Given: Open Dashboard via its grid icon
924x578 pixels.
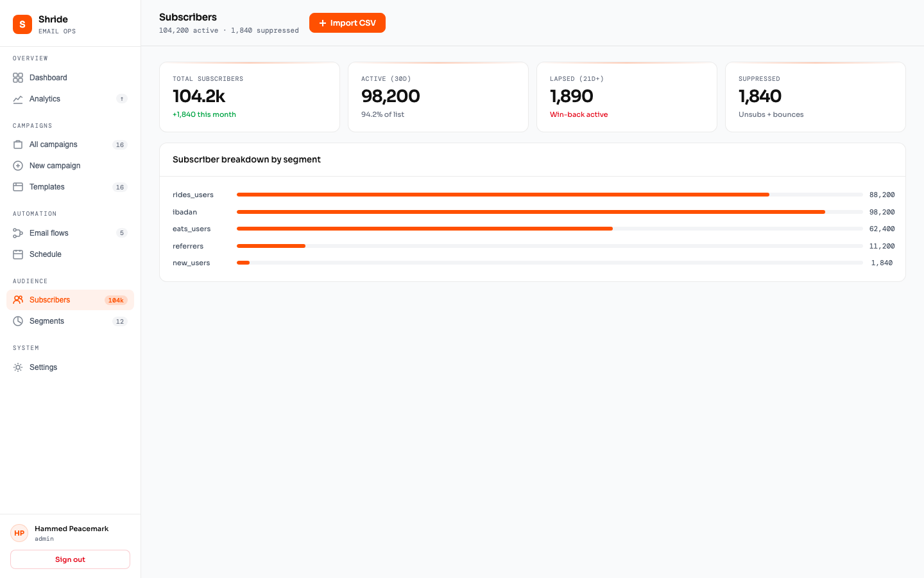Looking at the screenshot, I should click(18, 78).
